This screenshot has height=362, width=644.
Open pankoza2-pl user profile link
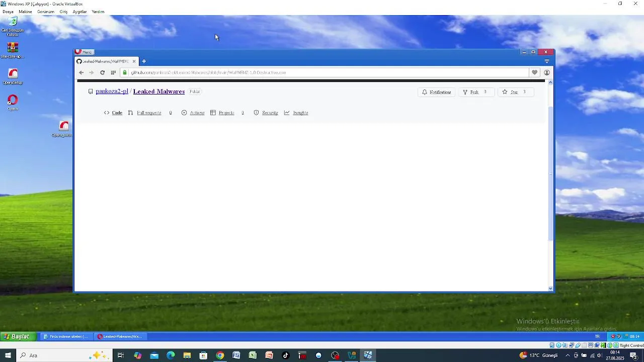click(x=112, y=92)
